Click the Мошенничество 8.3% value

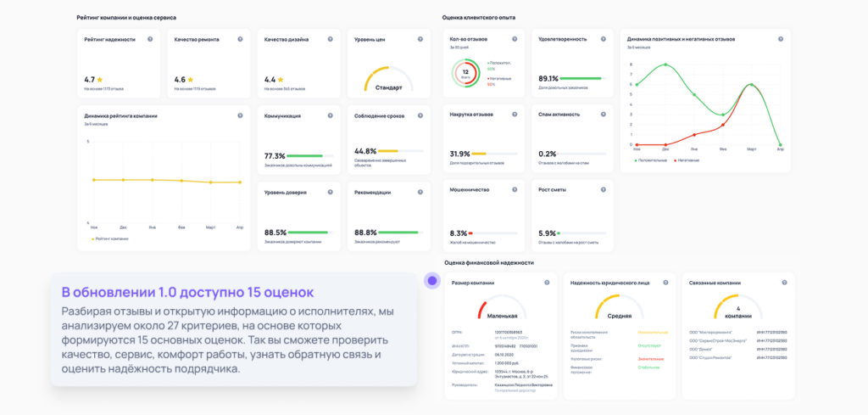point(459,233)
